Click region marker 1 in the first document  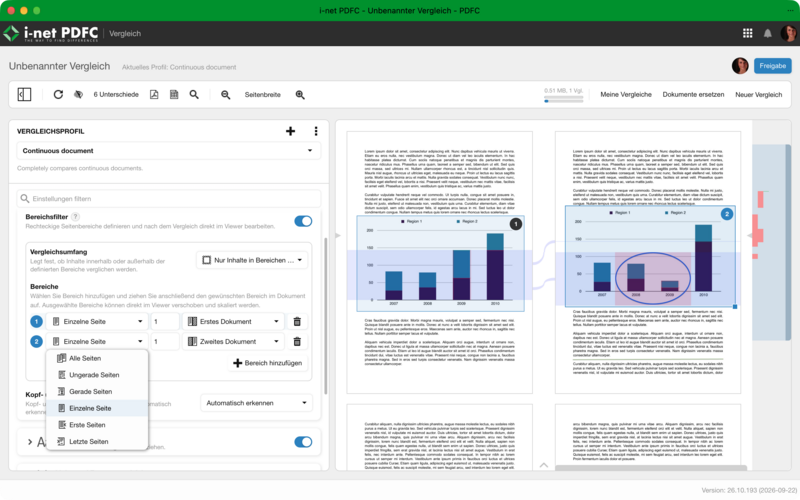(516, 223)
